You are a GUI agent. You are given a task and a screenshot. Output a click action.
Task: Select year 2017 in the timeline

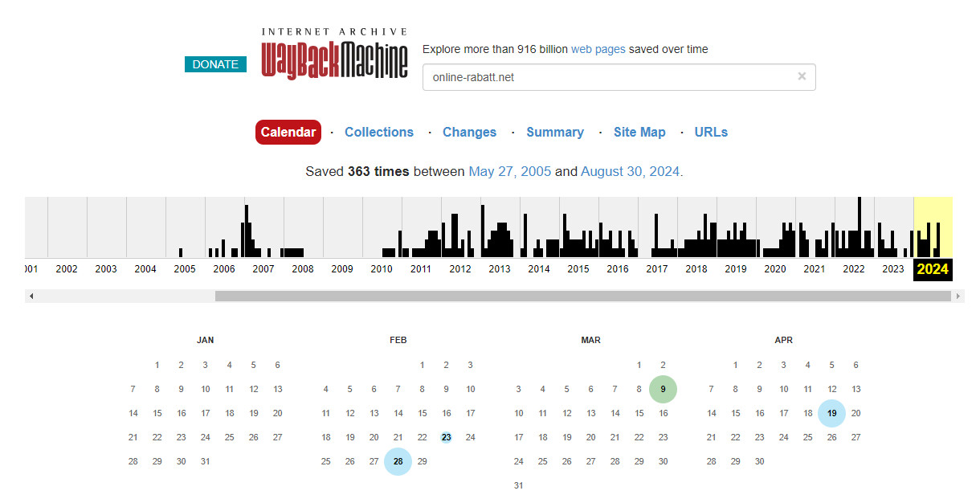pos(657,269)
